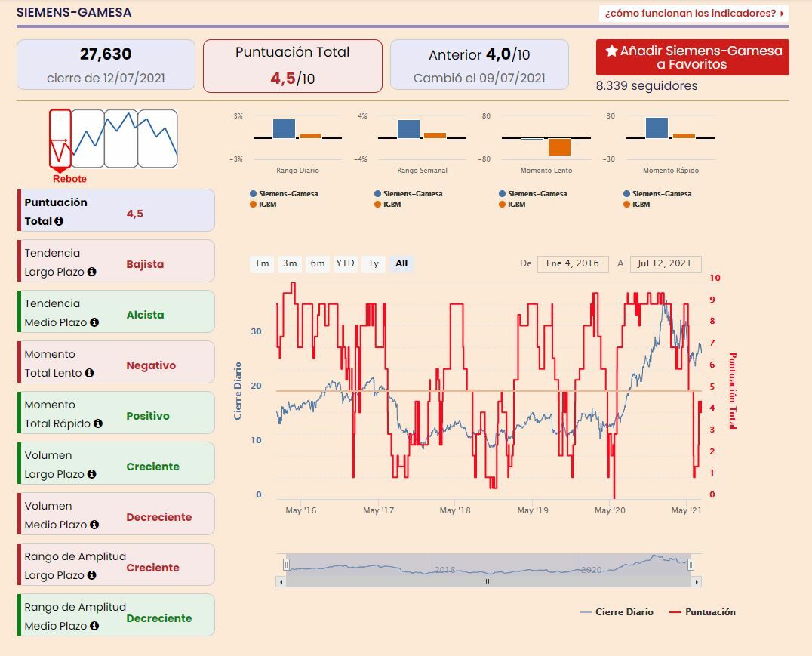This screenshot has height=656, width=812.
Task: Toggle IGBM legend under Momento Rápido
Action: [x=636, y=204]
